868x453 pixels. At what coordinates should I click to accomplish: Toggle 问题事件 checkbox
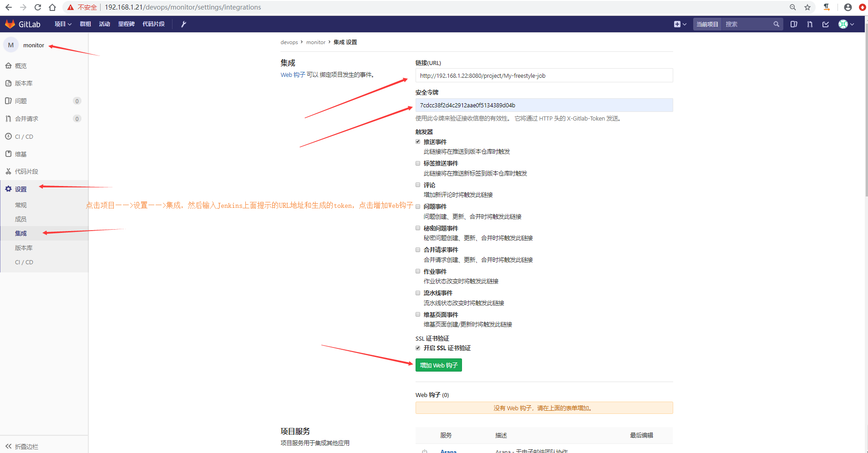(418, 206)
